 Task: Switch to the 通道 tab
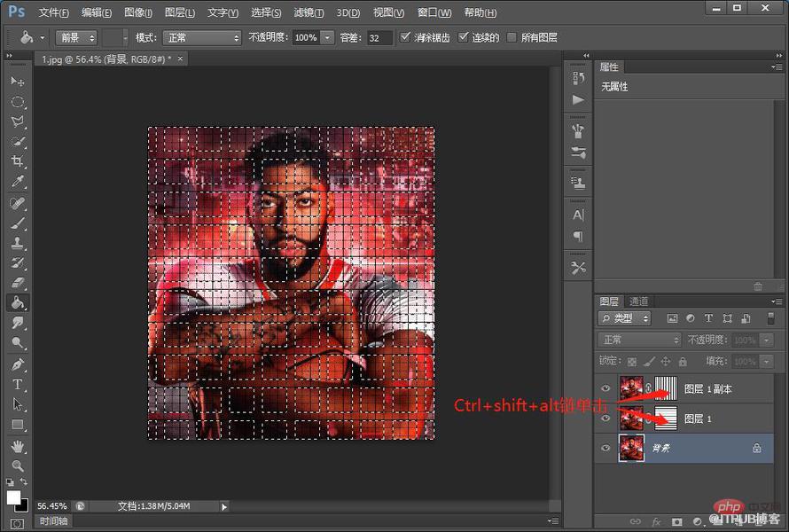[638, 301]
